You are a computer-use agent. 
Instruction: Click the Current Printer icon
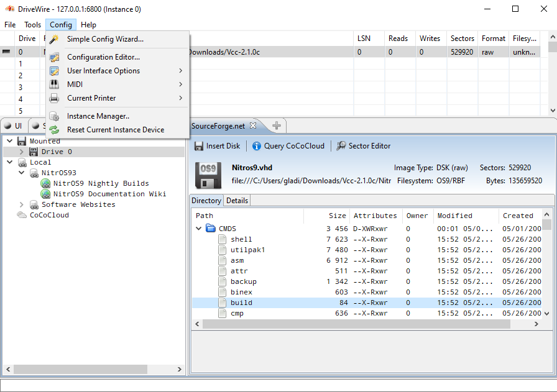coord(55,98)
